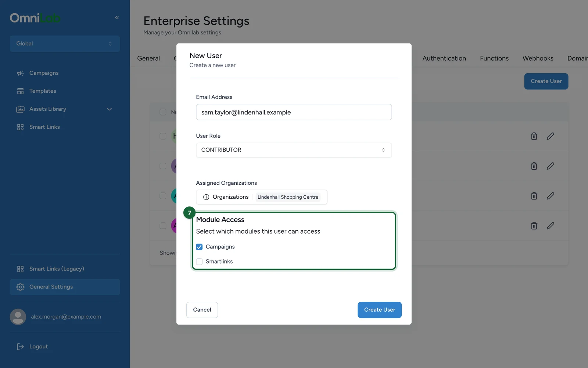Open the Global organization switcher
Viewport: 588px width, 368px height.
point(65,44)
